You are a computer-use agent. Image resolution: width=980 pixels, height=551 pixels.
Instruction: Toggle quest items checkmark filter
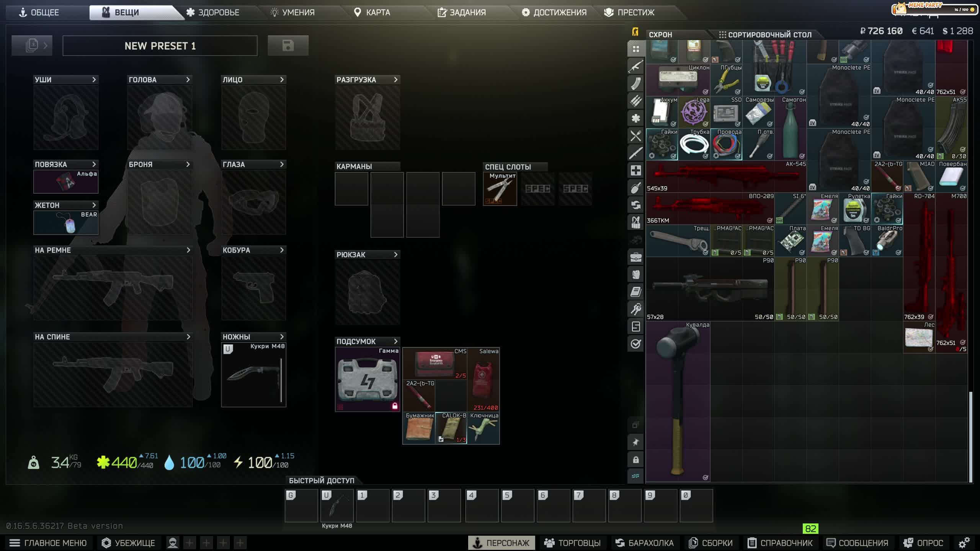click(x=635, y=344)
